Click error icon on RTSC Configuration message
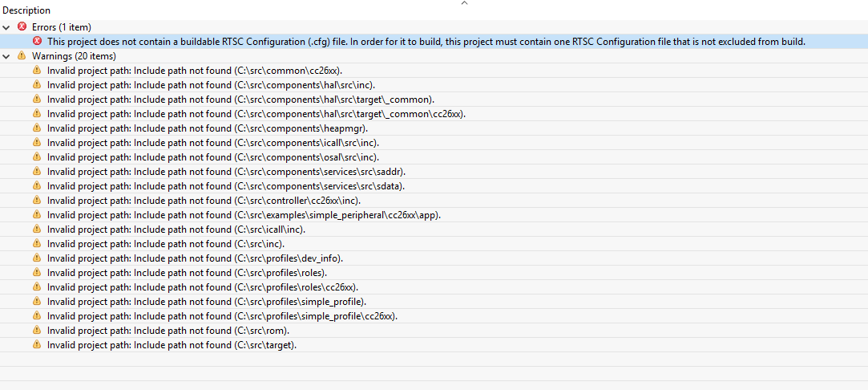The height and width of the screenshot is (390, 868). click(37, 41)
